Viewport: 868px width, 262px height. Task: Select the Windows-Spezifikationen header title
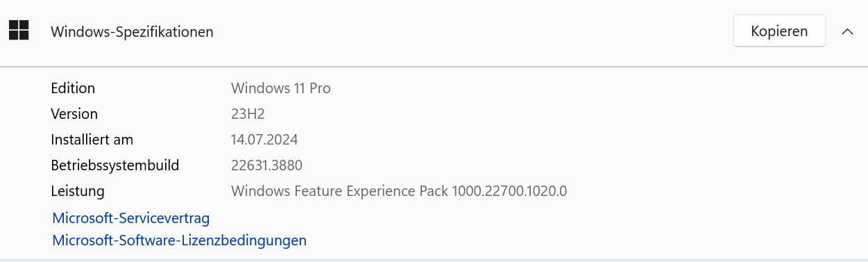(132, 31)
